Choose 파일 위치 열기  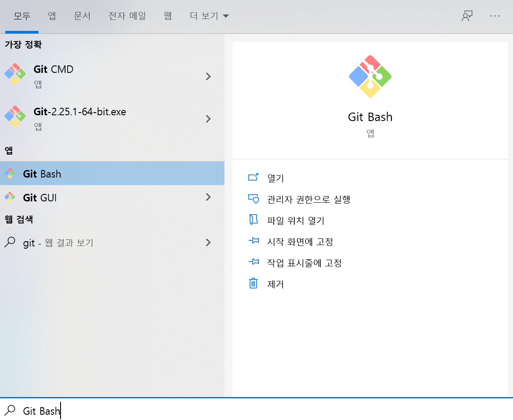pyautogui.click(x=296, y=220)
